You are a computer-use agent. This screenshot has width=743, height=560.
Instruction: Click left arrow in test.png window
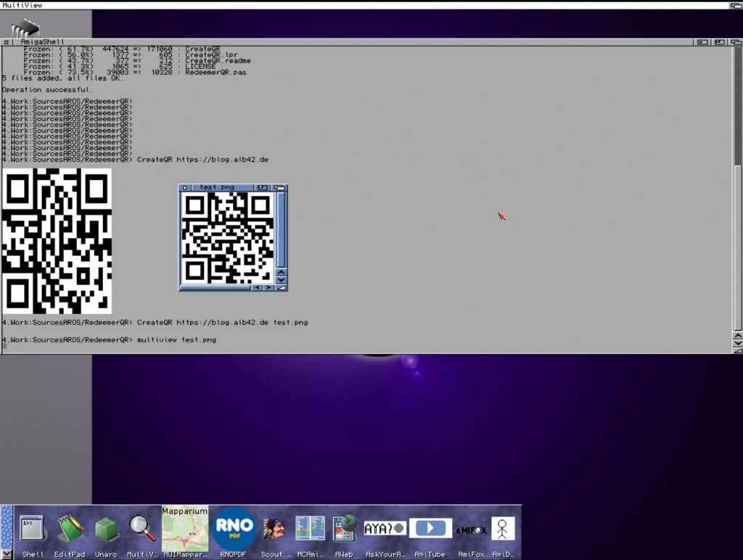click(258, 287)
